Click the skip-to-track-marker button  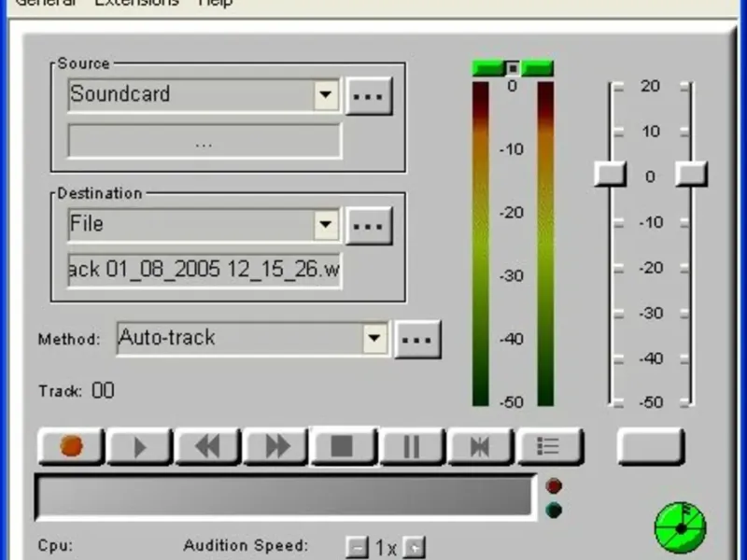point(480,447)
